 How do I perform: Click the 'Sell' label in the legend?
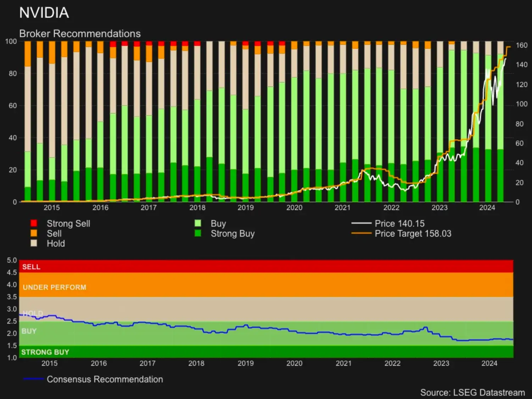coord(54,233)
